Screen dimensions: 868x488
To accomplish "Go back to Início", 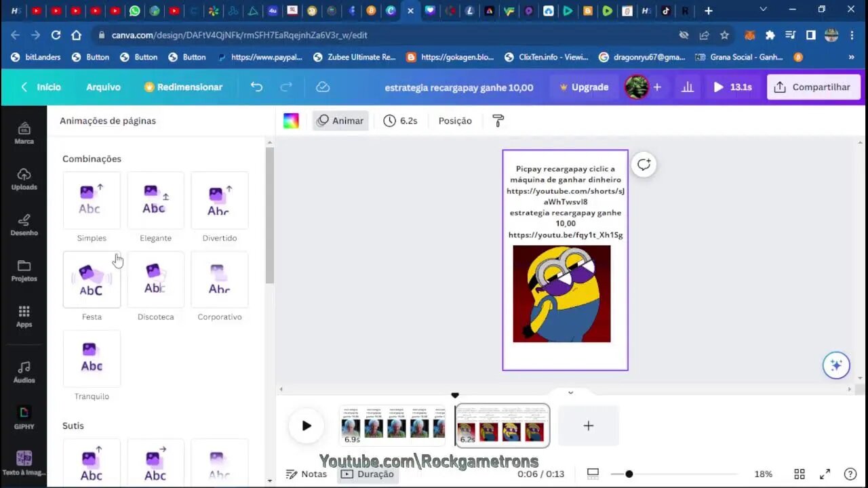I will coord(41,87).
